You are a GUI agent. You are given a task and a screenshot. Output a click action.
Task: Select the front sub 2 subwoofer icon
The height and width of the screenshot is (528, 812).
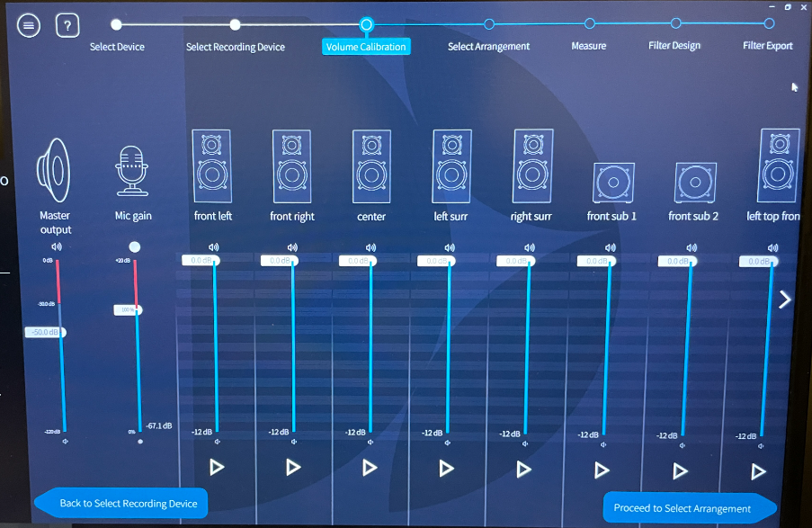pos(695,183)
